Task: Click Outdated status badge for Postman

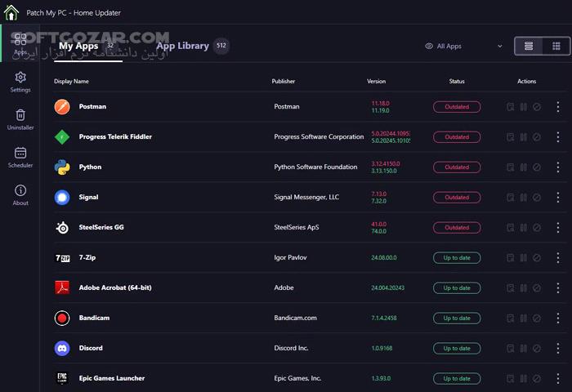Action: click(x=457, y=107)
